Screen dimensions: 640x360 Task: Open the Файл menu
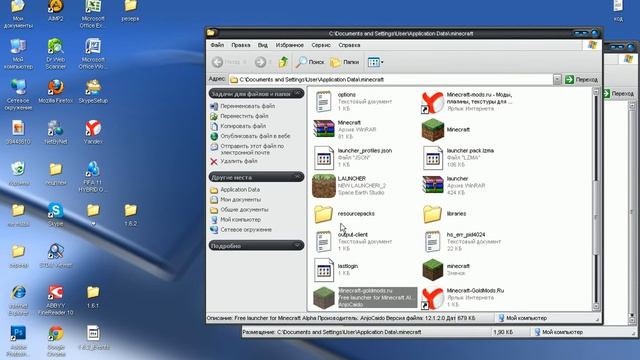[217, 45]
